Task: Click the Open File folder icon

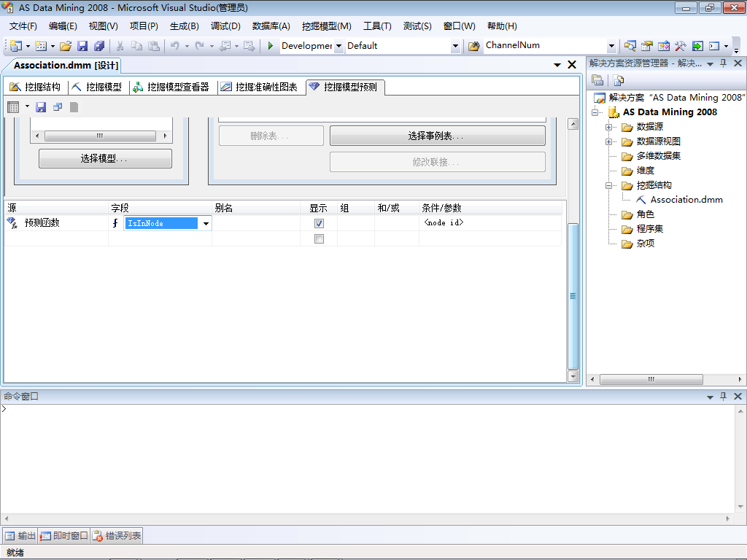Action: (x=66, y=46)
